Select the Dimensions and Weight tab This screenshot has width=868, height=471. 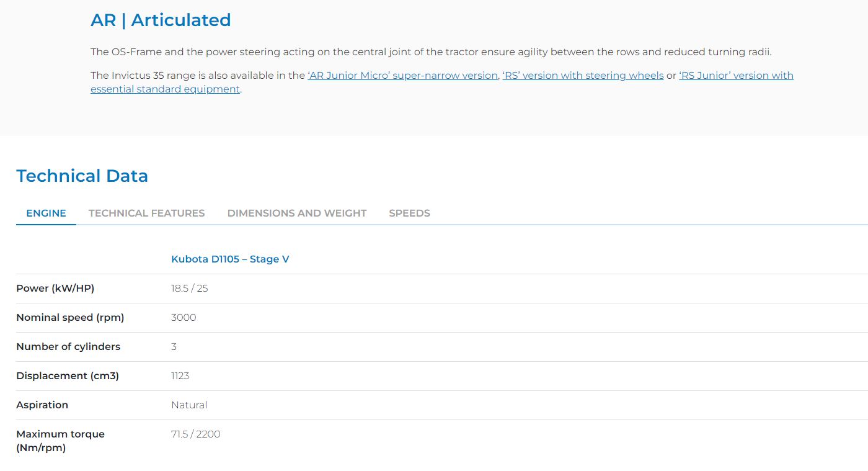(297, 213)
